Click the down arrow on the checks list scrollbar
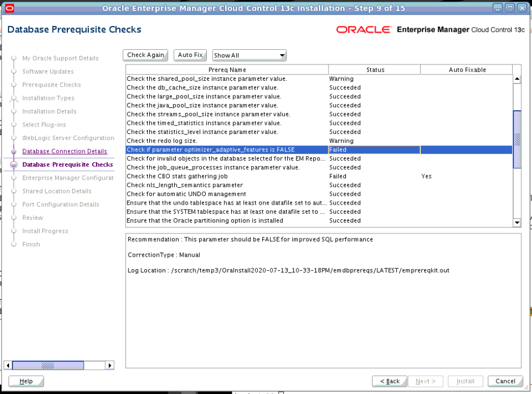 click(516, 222)
